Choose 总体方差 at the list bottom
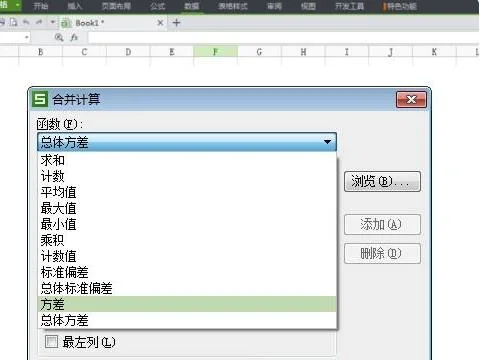The width and height of the screenshot is (480, 360). click(187, 320)
